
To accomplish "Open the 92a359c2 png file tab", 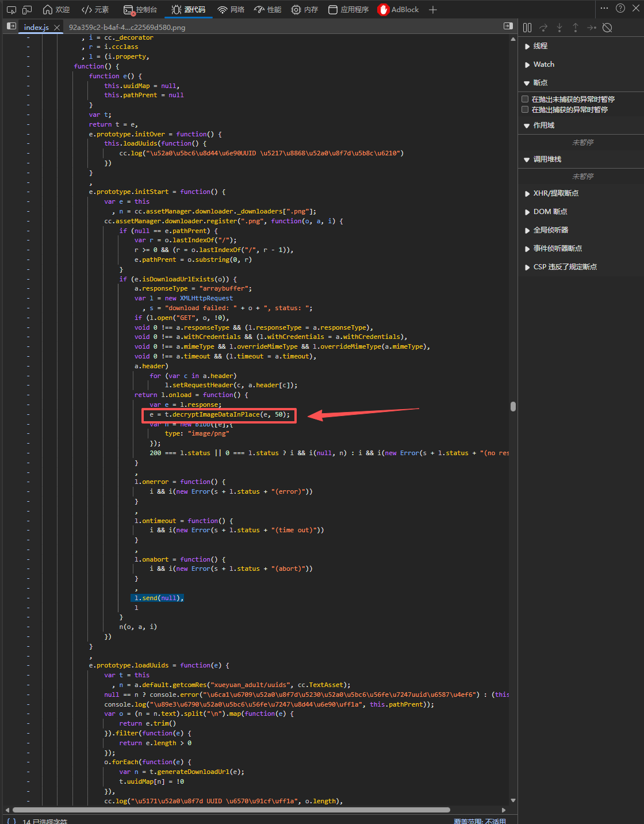I will 127,28.
